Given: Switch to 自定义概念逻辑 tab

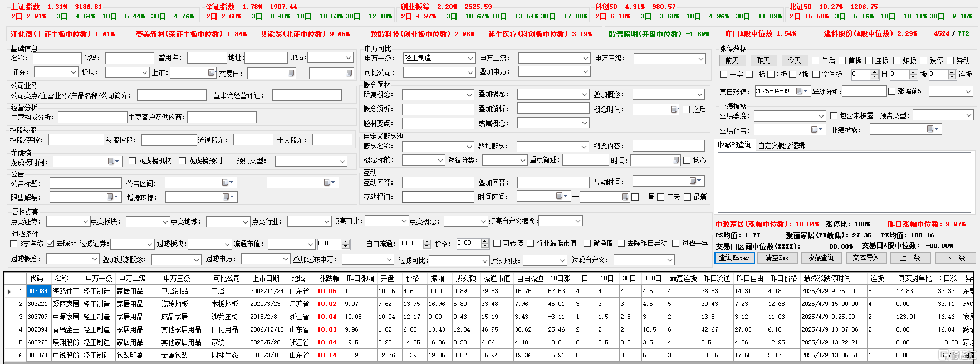Looking at the screenshot, I should [x=781, y=145].
